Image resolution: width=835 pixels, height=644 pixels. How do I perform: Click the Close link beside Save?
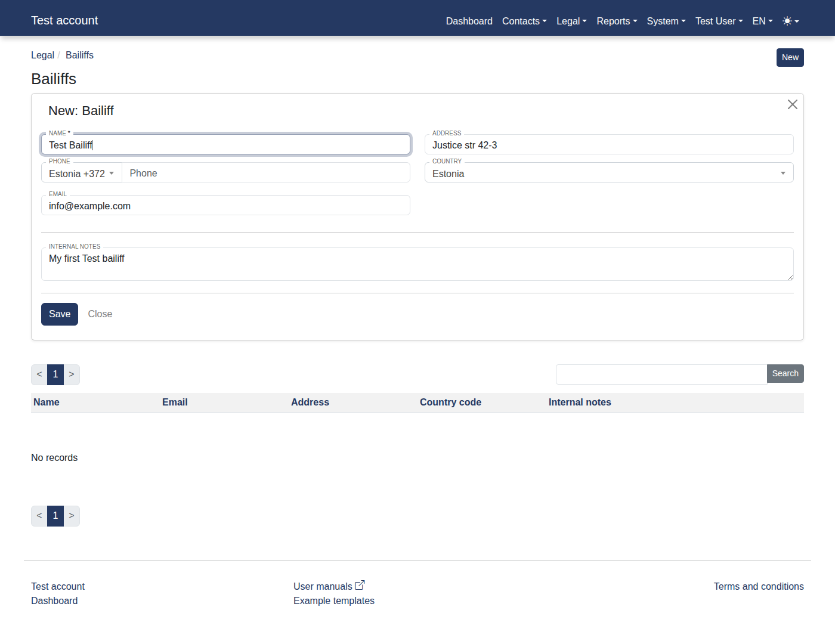tap(100, 314)
